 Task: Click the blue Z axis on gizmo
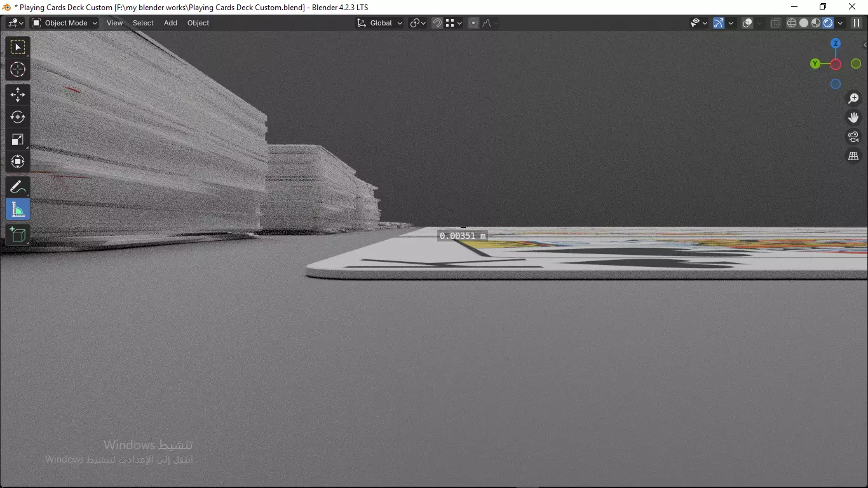pyautogui.click(x=836, y=43)
